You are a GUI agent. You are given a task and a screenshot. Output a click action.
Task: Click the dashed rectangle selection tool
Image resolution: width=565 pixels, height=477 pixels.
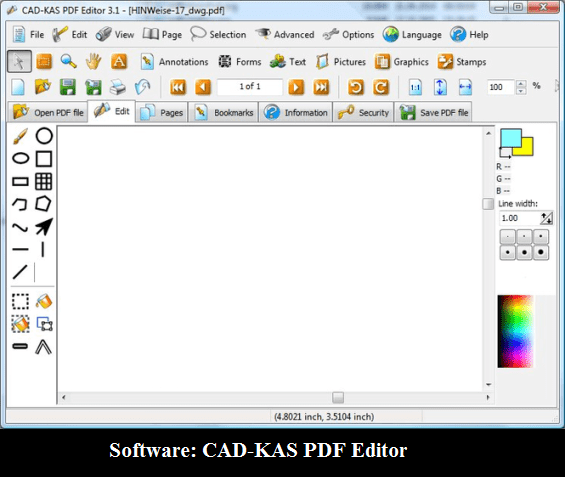[20, 301]
